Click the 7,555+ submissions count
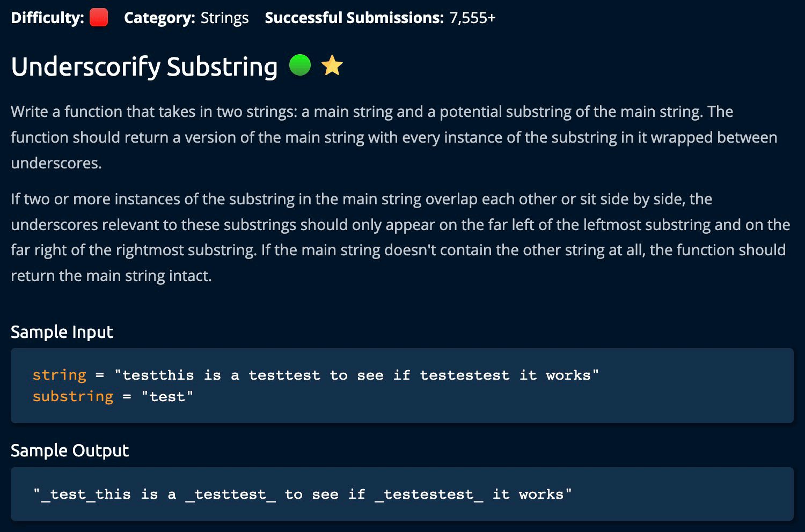The width and height of the screenshot is (805, 532). pos(472,18)
